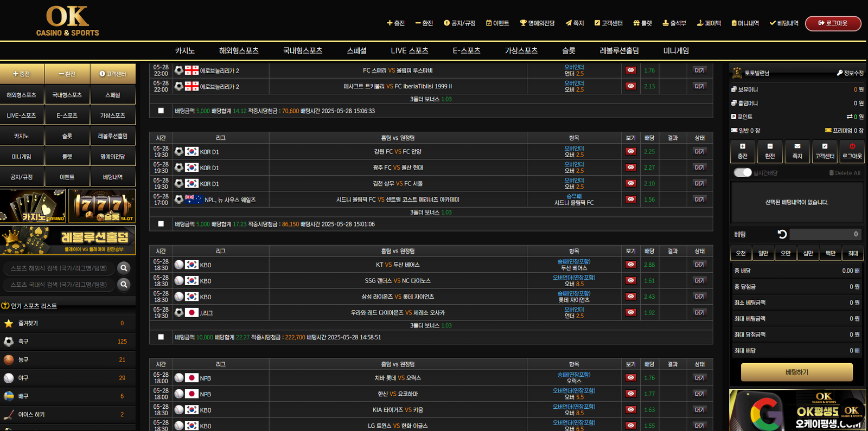Open 축구 in the popular sports list
Viewport: 868px width, 431px height.
(23, 342)
